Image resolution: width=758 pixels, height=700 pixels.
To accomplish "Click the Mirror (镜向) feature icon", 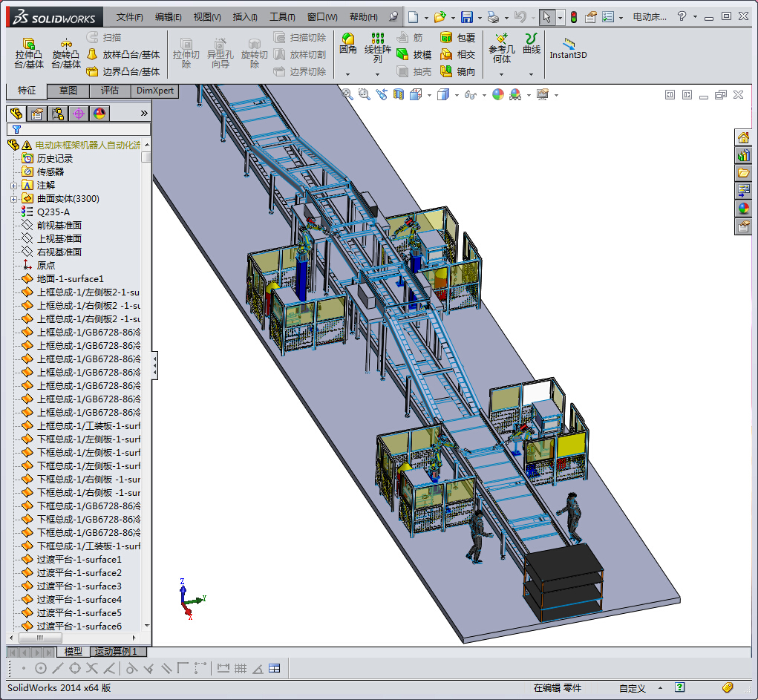I will coord(447,72).
